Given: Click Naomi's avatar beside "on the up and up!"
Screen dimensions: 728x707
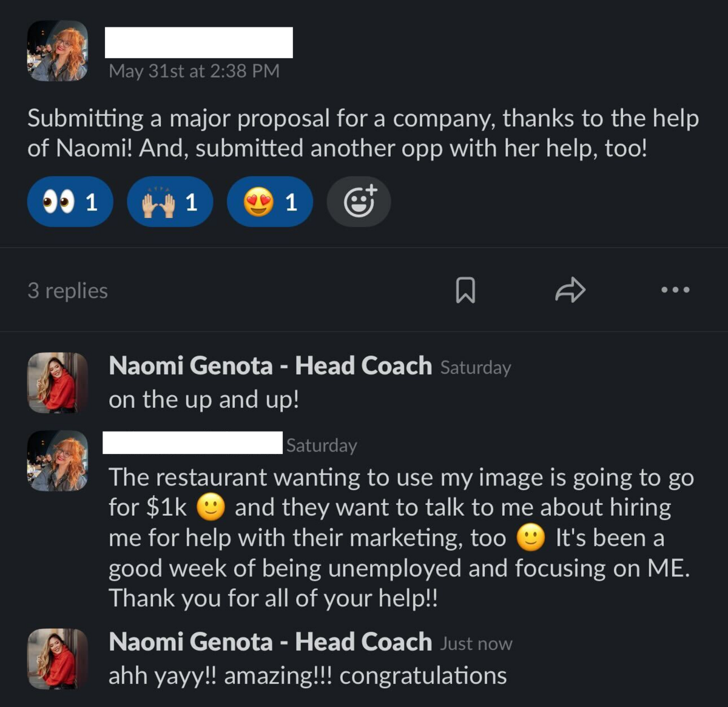Looking at the screenshot, I should point(58,382).
